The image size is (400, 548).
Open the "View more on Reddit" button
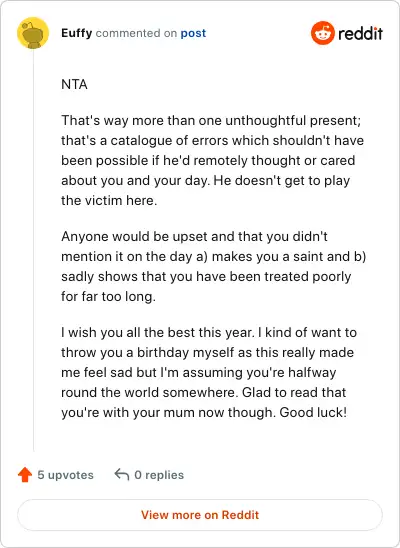200,515
